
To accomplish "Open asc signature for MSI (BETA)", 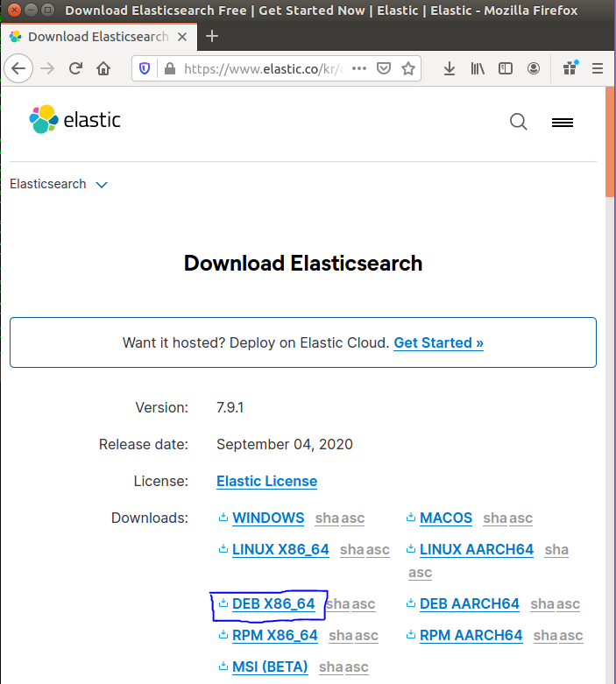I will tap(357, 667).
